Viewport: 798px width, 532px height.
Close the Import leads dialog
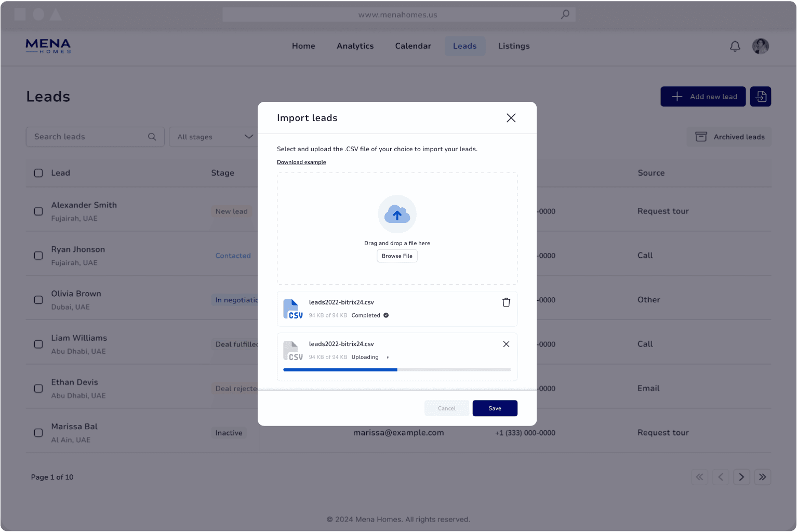[511, 118]
